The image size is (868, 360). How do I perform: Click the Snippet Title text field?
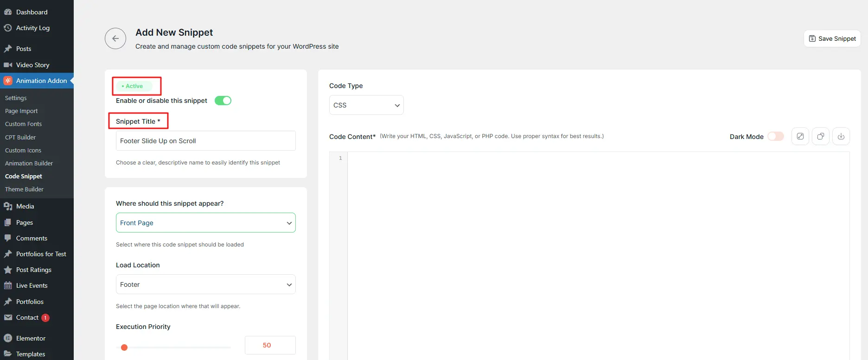(x=205, y=141)
